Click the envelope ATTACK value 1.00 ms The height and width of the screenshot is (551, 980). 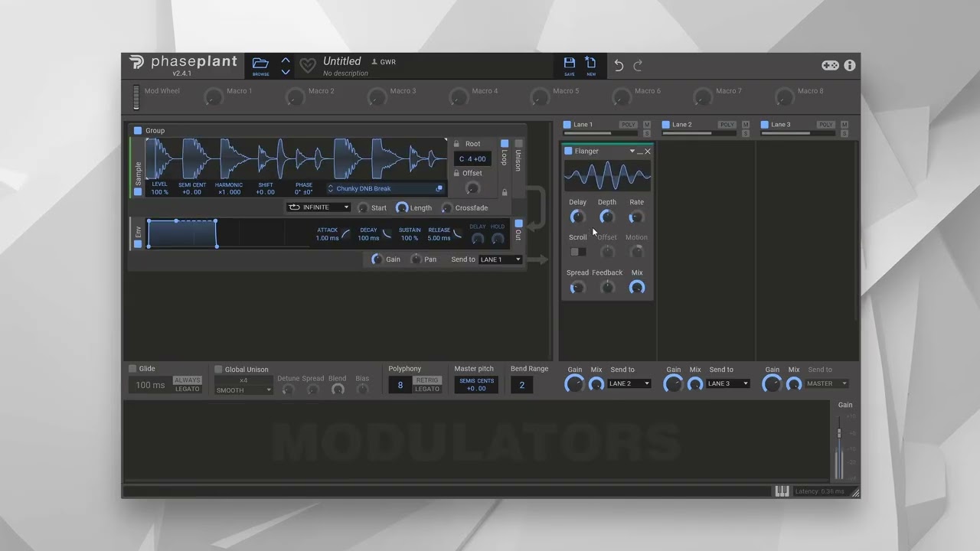(x=327, y=238)
